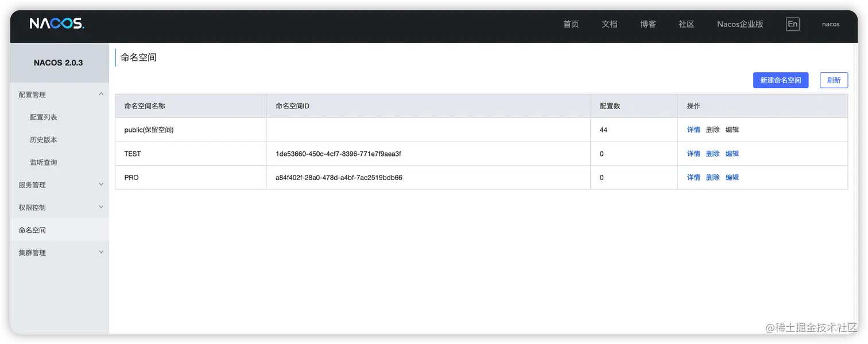Edit the TEST namespace
868x344 pixels.
[732, 154]
